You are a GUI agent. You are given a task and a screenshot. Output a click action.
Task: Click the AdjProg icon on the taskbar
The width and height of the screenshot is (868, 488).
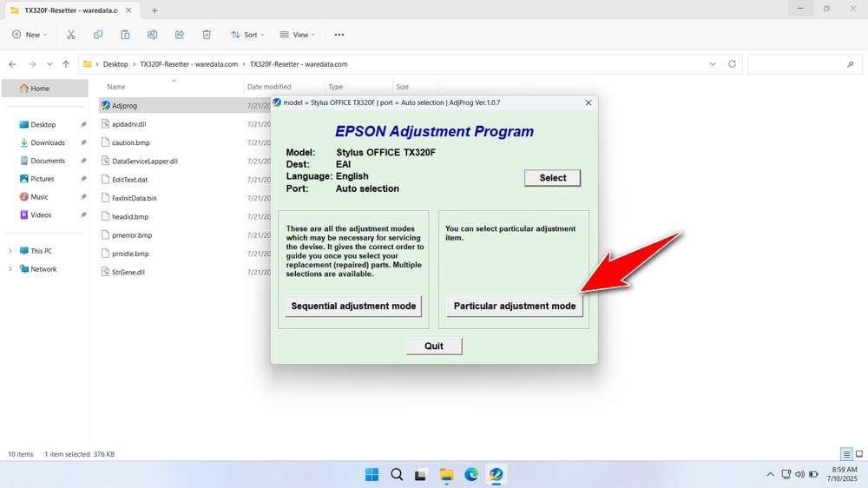pyautogui.click(x=496, y=474)
